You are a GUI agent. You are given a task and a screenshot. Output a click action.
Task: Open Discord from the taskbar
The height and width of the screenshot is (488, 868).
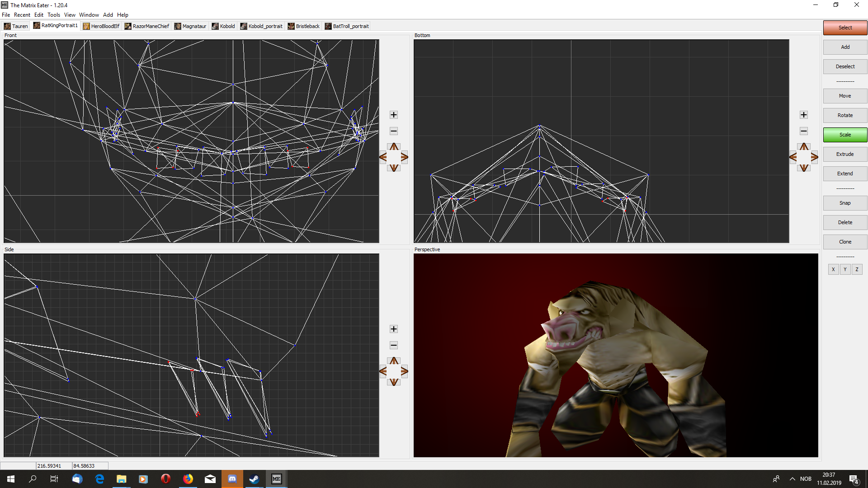click(232, 479)
